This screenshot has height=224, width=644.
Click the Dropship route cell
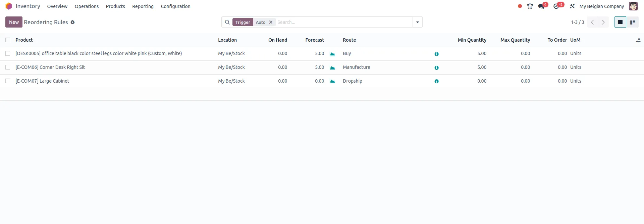pyautogui.click(x=353, y=81)
